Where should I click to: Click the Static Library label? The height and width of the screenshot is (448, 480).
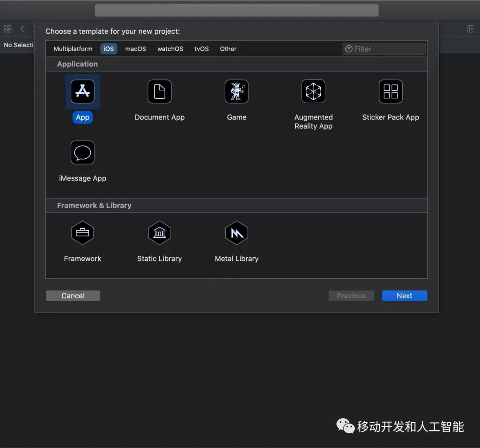tap(160, 259)
